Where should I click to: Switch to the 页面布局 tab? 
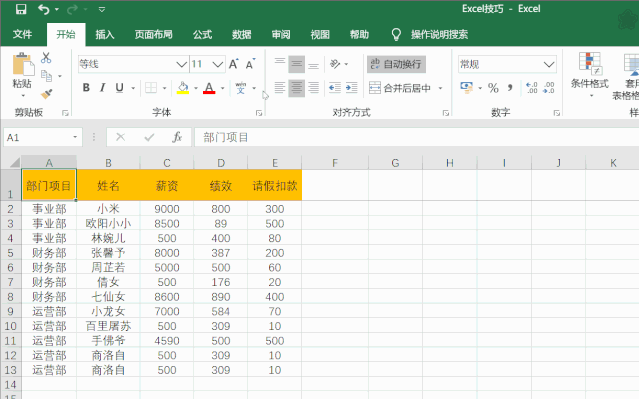coord(154,35)
